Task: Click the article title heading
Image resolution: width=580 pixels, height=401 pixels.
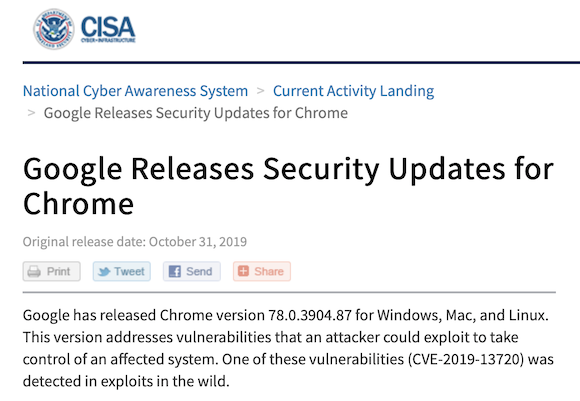Action: coord(288,186)
